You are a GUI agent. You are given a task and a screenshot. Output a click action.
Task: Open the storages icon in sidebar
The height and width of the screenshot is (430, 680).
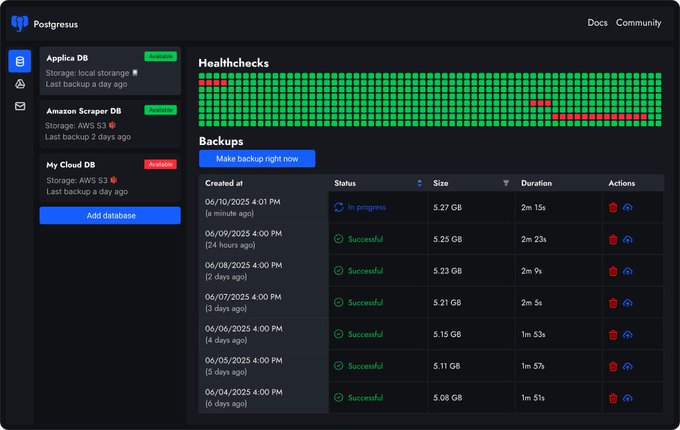[x=20, y=84]
